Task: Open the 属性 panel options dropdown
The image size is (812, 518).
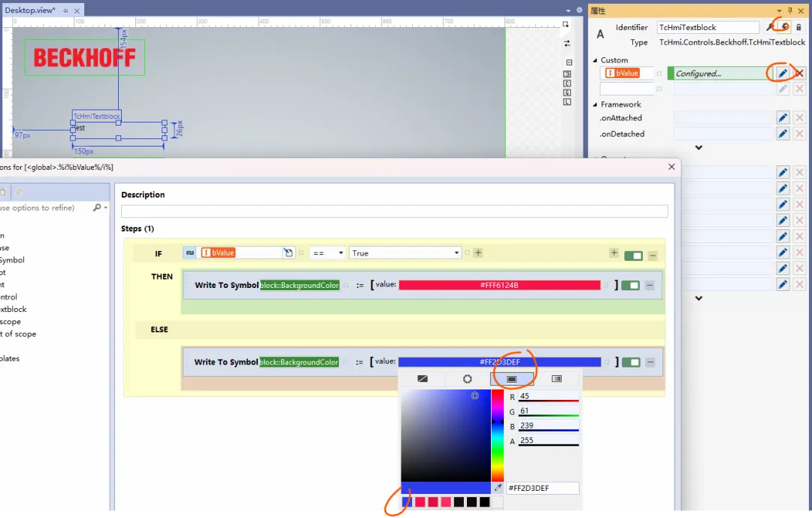Action: click(x=779, y=11)
